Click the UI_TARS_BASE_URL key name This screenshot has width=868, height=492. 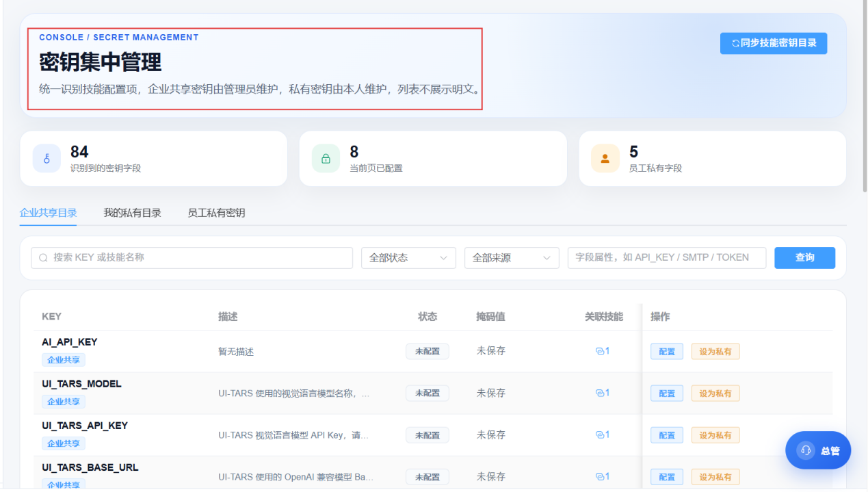[90, 467]
